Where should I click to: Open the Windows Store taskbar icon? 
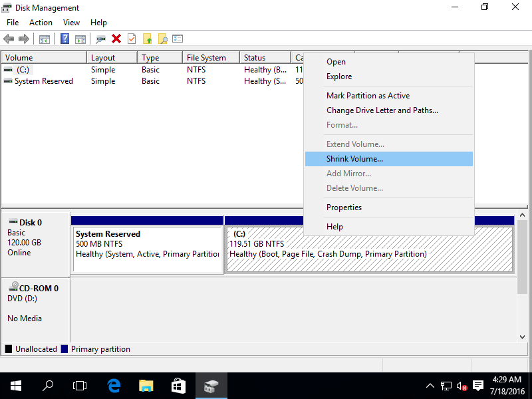178,386
